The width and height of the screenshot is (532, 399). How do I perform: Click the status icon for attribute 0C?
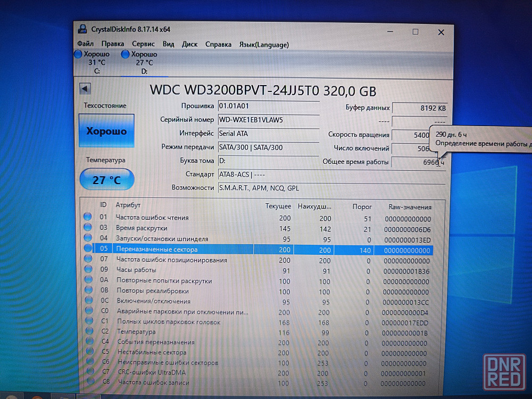[89, 300]
